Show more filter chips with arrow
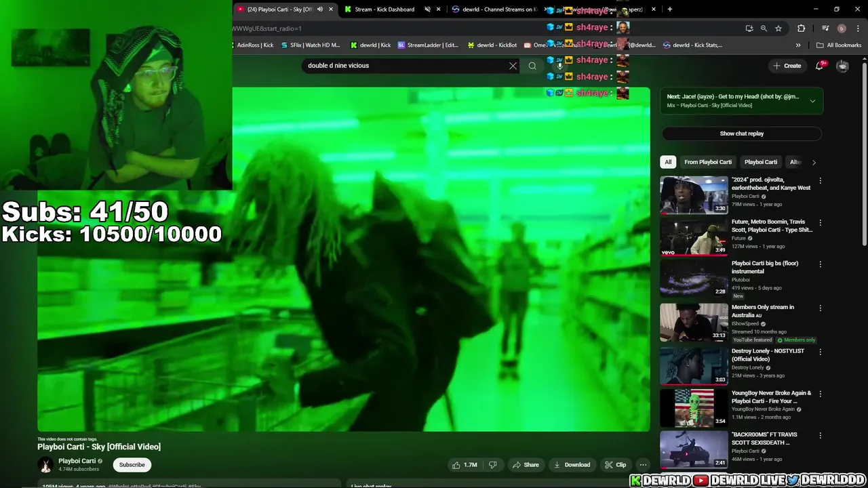This screenshot has width=868, height=488. (x=814, y=162)
